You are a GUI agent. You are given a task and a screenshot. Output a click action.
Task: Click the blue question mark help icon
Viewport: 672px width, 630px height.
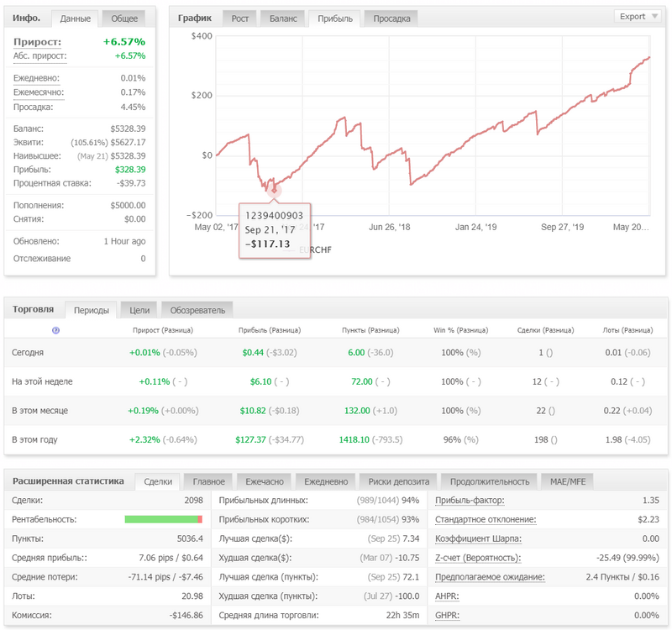pyautogui.click(x=55, y=330)
